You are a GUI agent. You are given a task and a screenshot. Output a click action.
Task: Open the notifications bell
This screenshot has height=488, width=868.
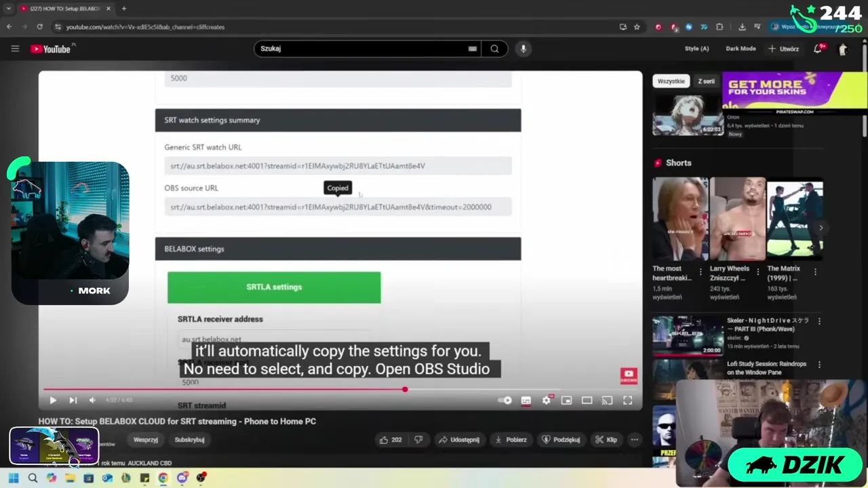[818, 49]
